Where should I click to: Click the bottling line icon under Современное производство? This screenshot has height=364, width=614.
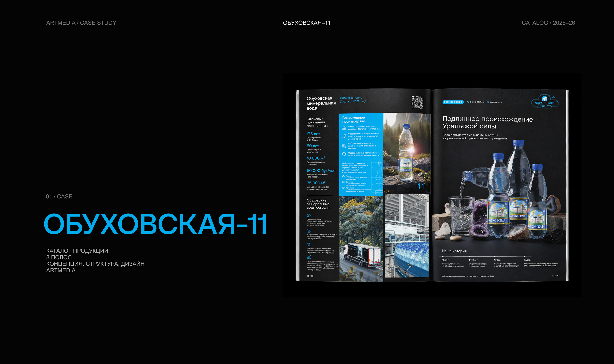coord(344,128)
